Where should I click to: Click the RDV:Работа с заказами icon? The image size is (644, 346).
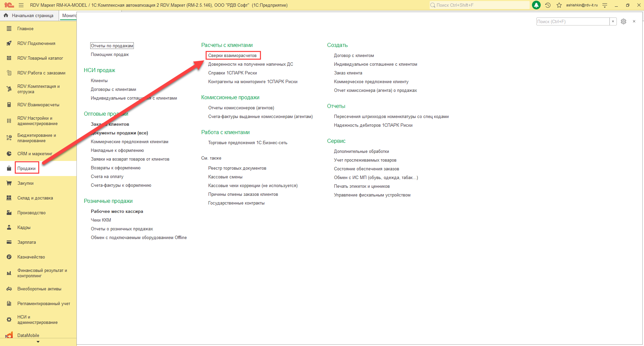coord(9,73)
